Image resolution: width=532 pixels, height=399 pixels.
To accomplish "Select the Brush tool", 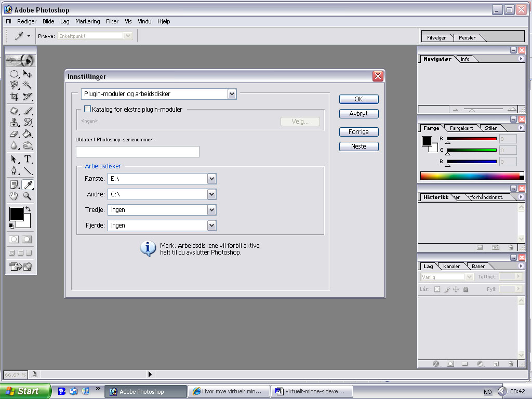I will (28, 111).
